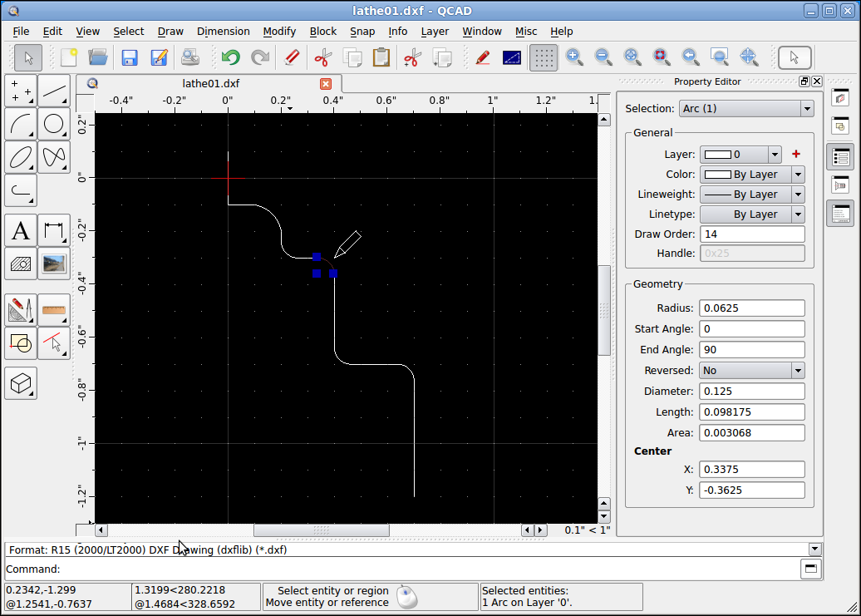Redo the last undone action

coord(260,57)
